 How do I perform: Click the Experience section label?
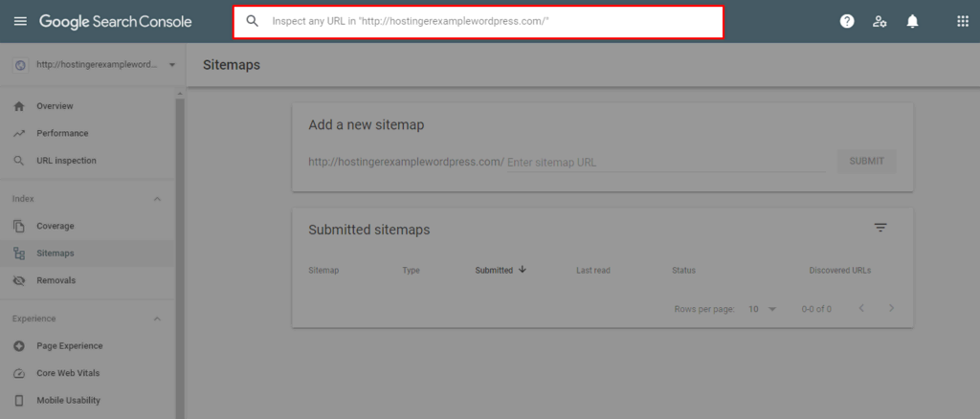33,320
